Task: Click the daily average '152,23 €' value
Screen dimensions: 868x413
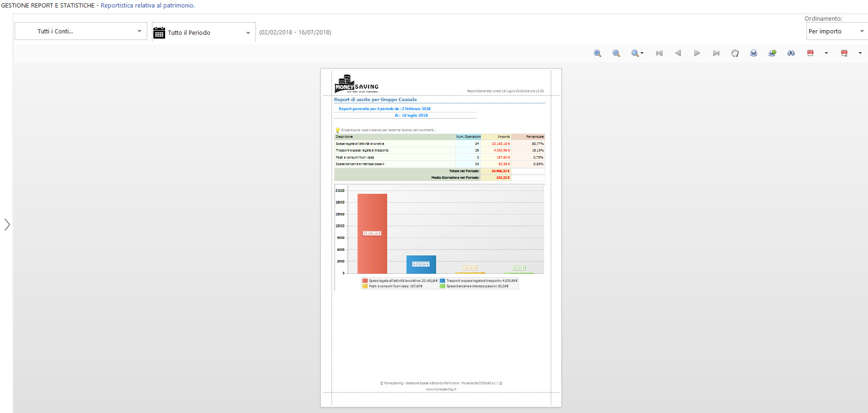Action: [503, 178]
